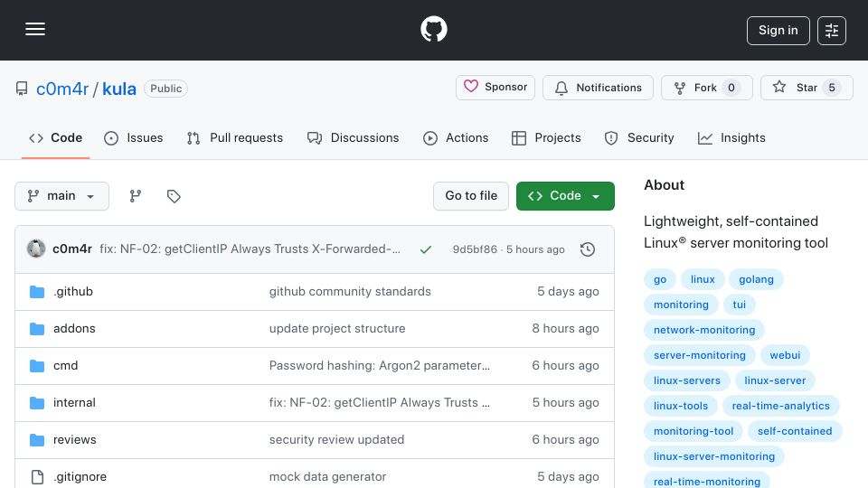Open 'update project structure' commit message
This screenshot has height=488, width=868.
click(337, 329)
